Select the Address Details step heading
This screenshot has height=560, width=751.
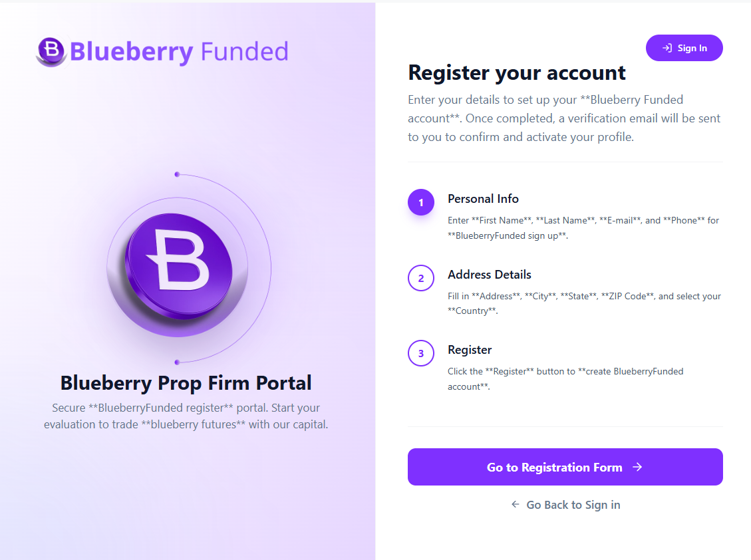(489, 274)
